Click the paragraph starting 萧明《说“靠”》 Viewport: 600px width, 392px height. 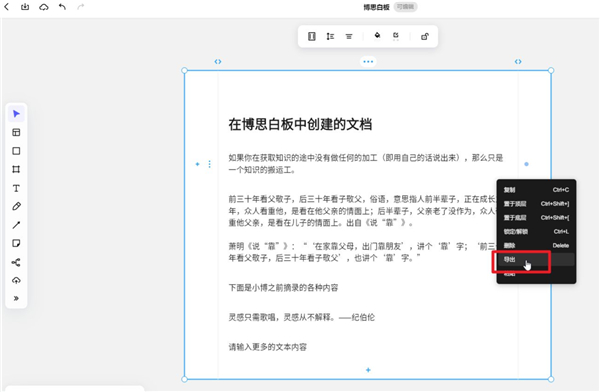[x=362, y=252]
